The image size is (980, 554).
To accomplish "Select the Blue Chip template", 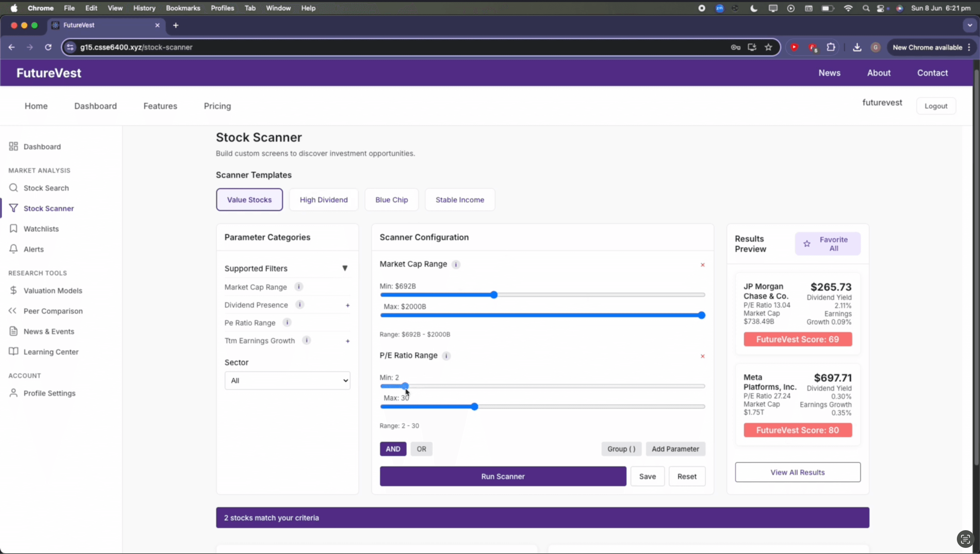I will (391, 200).
